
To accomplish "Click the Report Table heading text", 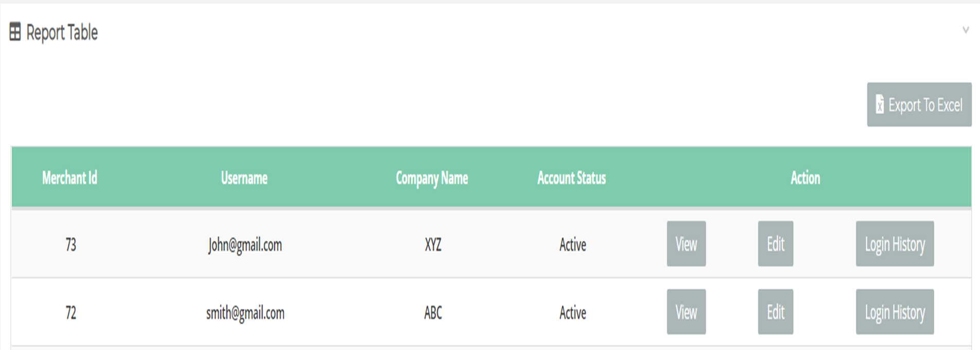I will [62, 32].
